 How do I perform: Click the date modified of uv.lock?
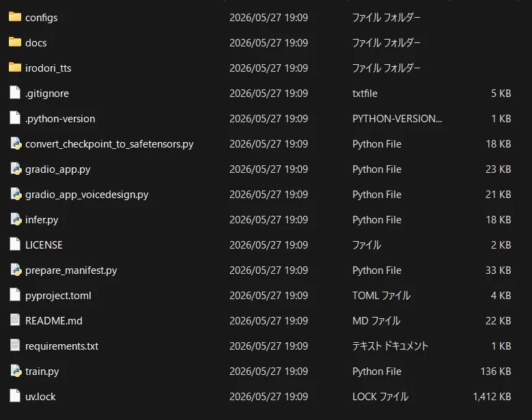268,397
